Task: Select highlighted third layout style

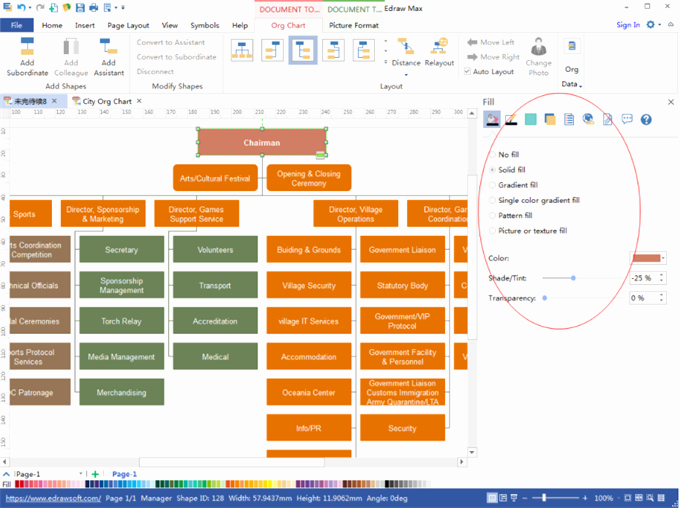Action: 303,50
